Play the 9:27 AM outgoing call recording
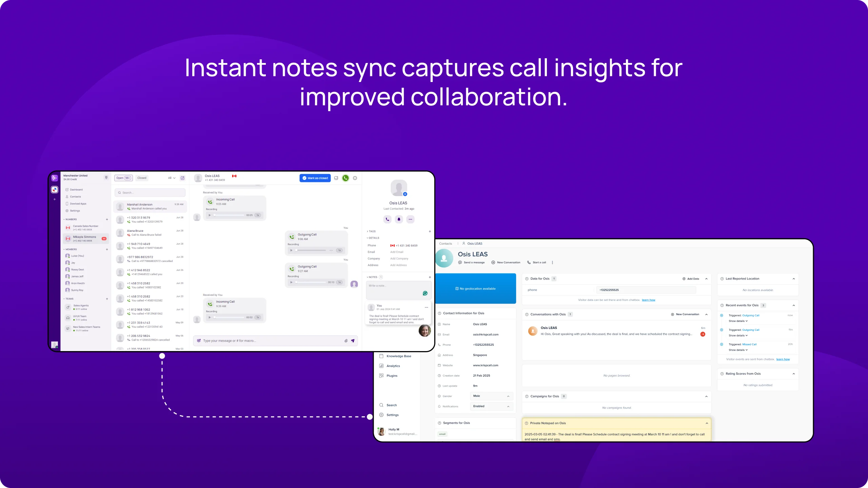 [x=291, y=282]
